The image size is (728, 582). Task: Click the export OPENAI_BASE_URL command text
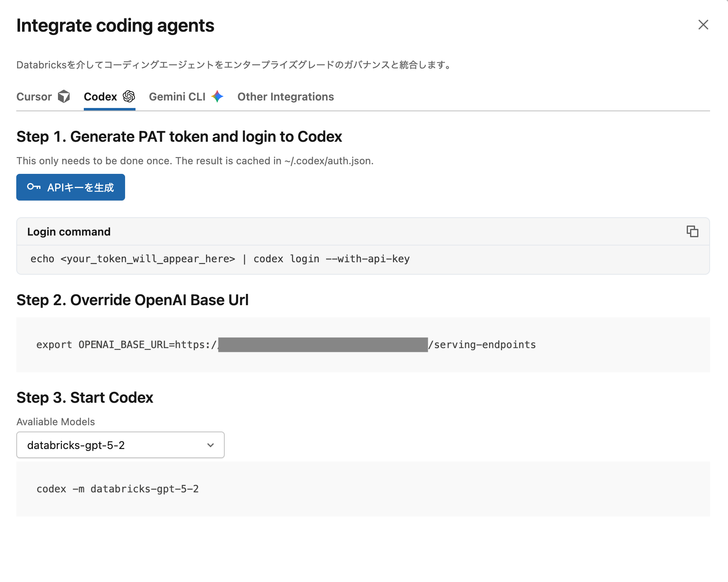point(125,345)
